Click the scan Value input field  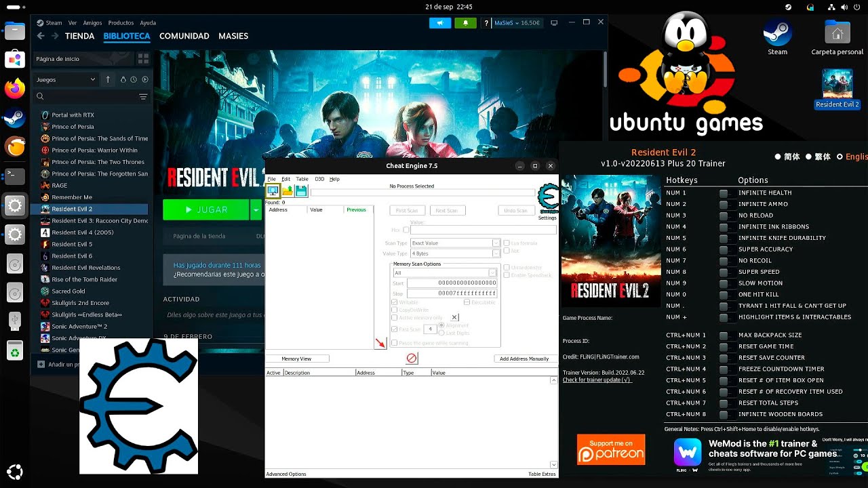point(483,230)
